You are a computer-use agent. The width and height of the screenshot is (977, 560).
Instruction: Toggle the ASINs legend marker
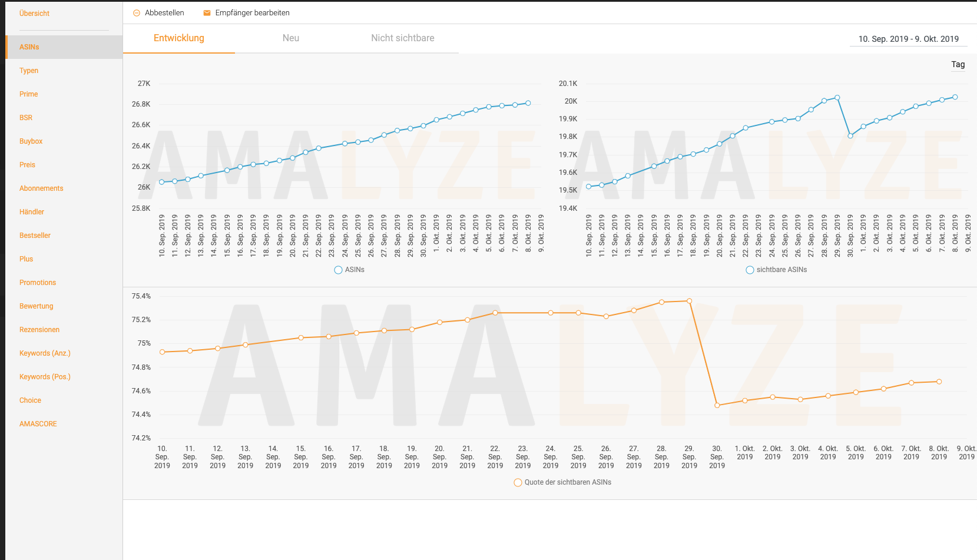click(338, 270)
